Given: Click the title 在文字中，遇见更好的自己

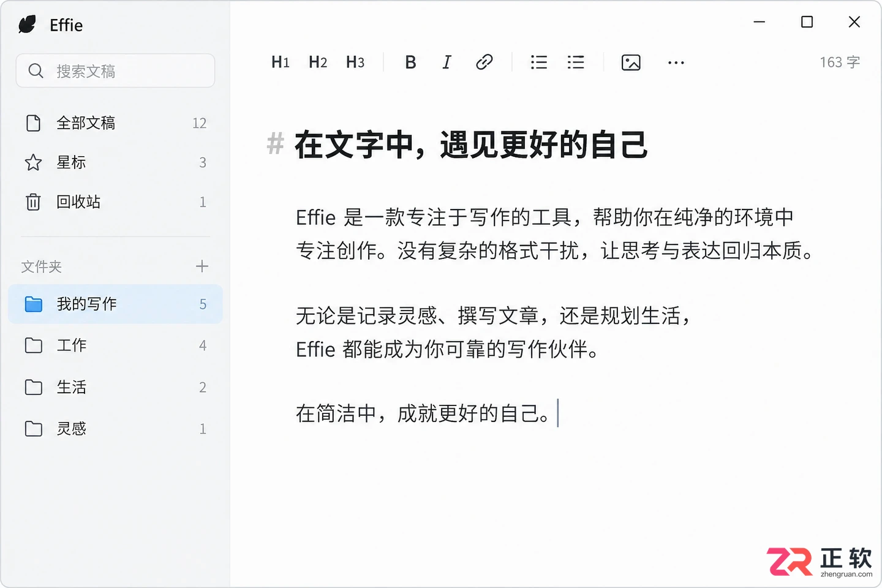Looking at the screenshot, I should point(470,145).
